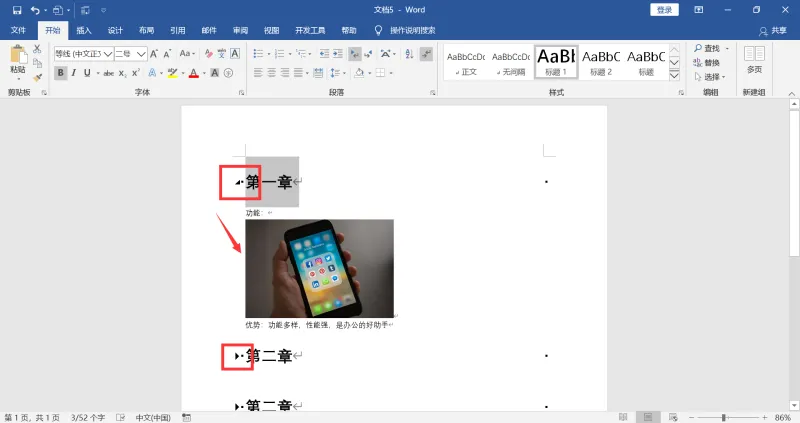This screenshot has width=800, height=423.
Task: Click the 登录 sign-in button
Action: pos(664,10)
